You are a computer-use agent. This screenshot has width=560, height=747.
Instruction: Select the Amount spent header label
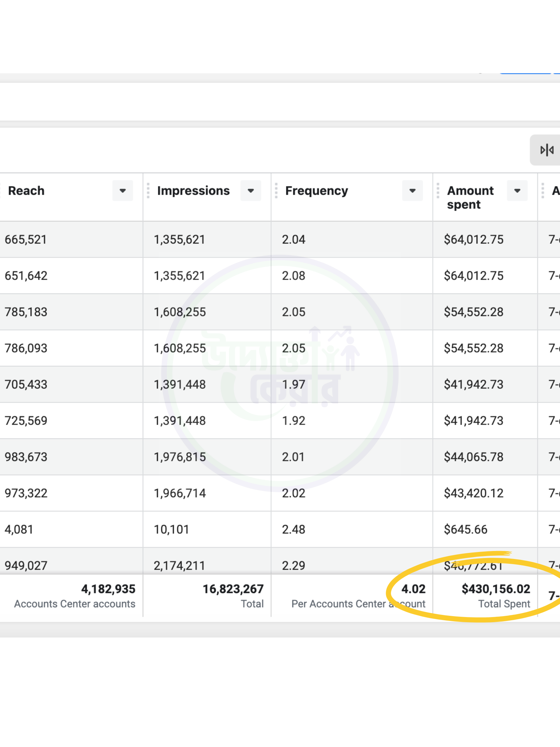[x=470, y=197]
